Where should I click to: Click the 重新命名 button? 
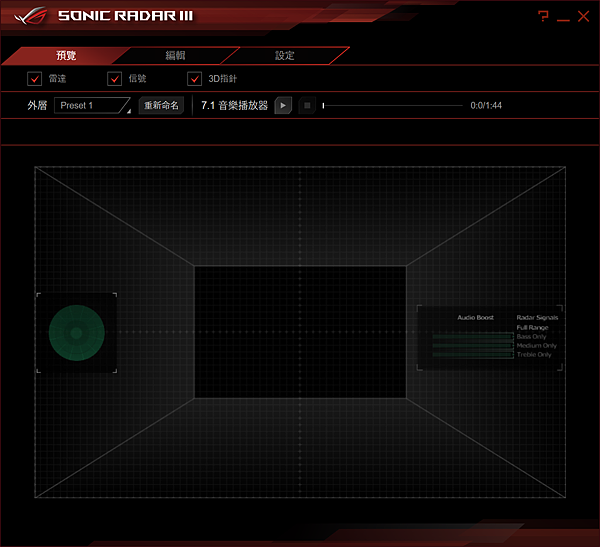(x=161, y=105)
